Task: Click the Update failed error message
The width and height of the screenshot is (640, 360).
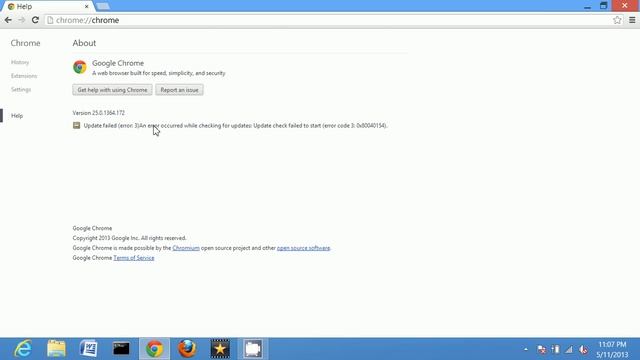Action: 236,125
